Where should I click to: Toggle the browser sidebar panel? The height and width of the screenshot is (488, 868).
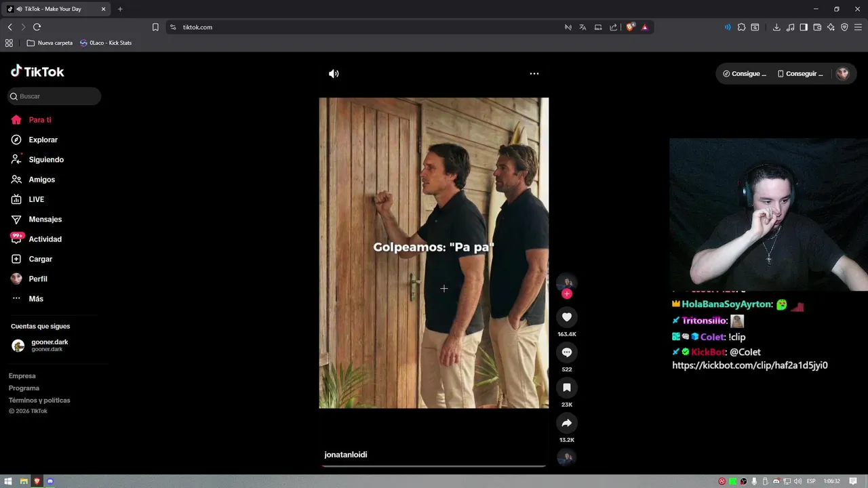(804, 27)
